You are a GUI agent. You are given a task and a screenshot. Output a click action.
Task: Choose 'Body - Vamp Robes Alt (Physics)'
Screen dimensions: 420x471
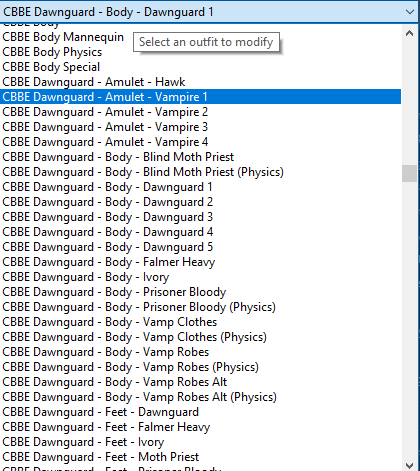(200, 397)
